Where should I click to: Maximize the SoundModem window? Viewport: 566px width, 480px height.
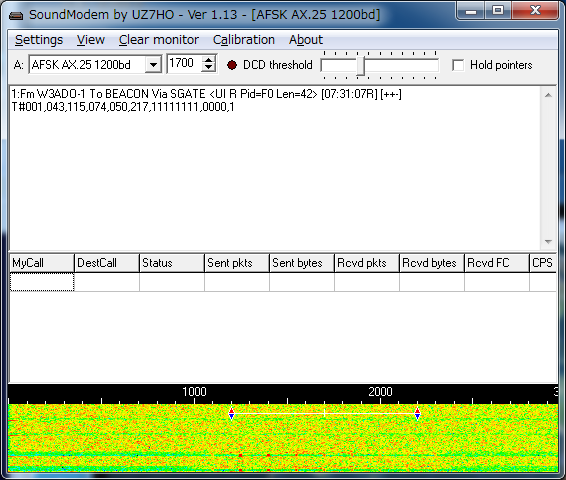click(x=498, y=11)
